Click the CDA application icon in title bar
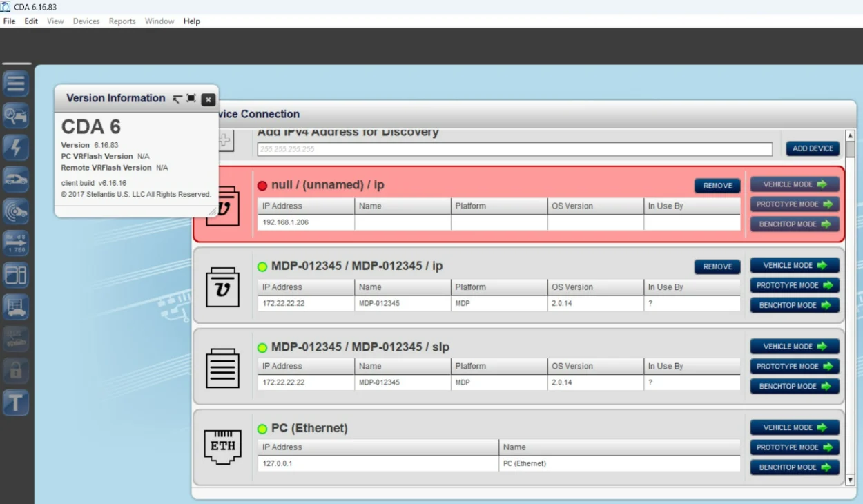 tap(6, 6)
